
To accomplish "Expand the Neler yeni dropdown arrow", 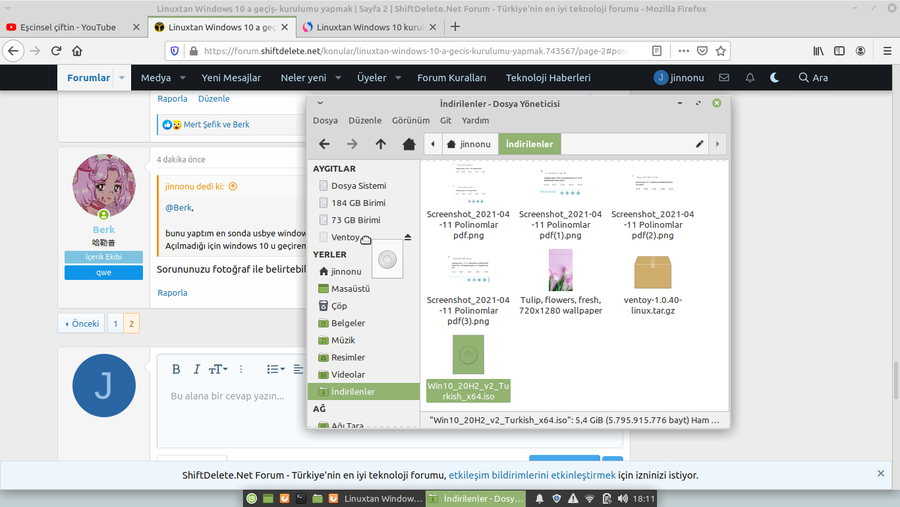I will pos(338,78).
